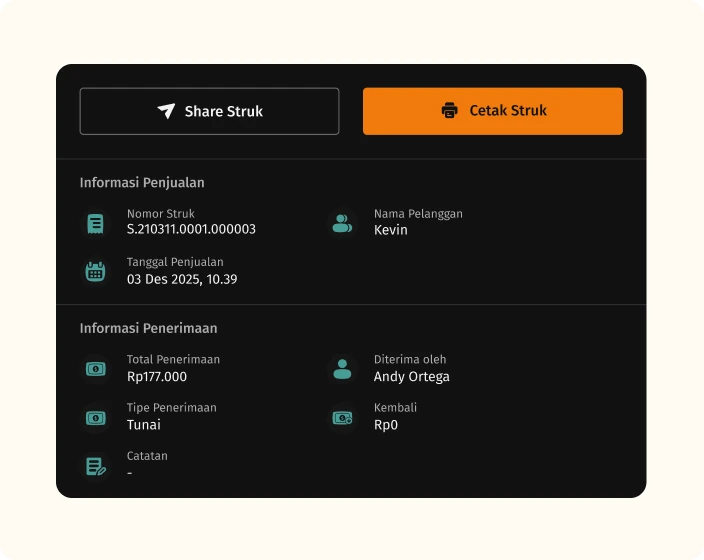The height and width of the screenshot is (560, 704).
Task: Click the calendar icon beside Tanggal Penjualan
Action: pyautogui.click(x=95, y=271)
